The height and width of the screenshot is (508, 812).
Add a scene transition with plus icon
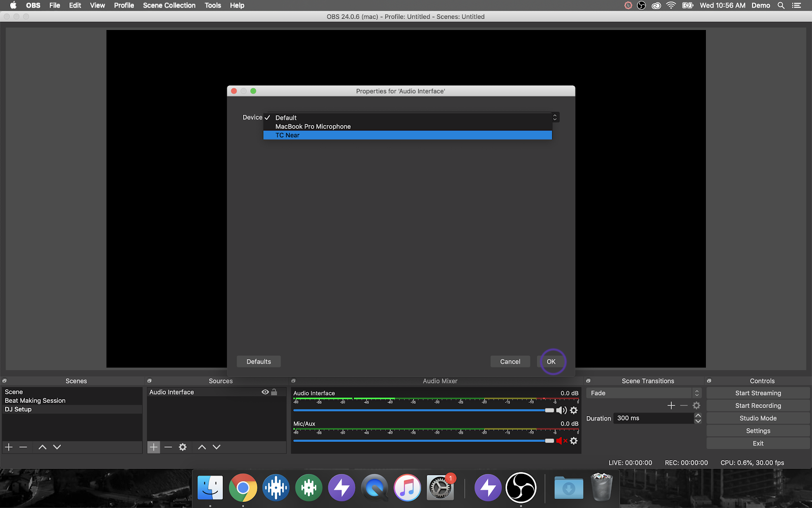click(x=671, y=405)
